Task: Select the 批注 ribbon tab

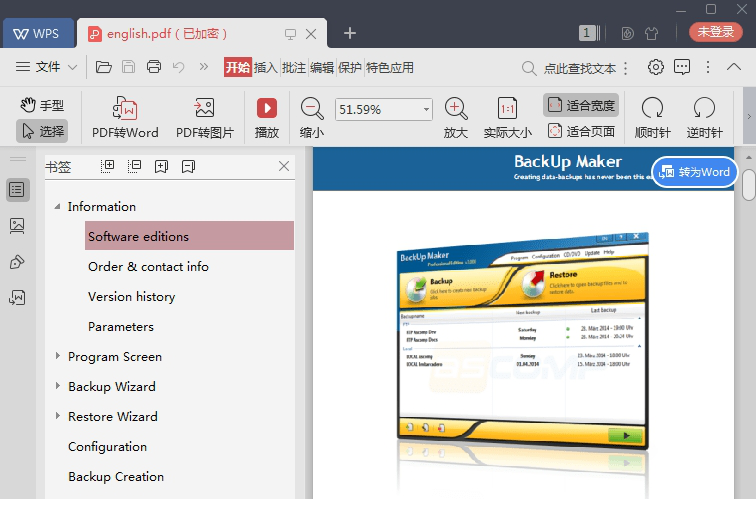Action: pyautogui.click(x=294, y=68)
